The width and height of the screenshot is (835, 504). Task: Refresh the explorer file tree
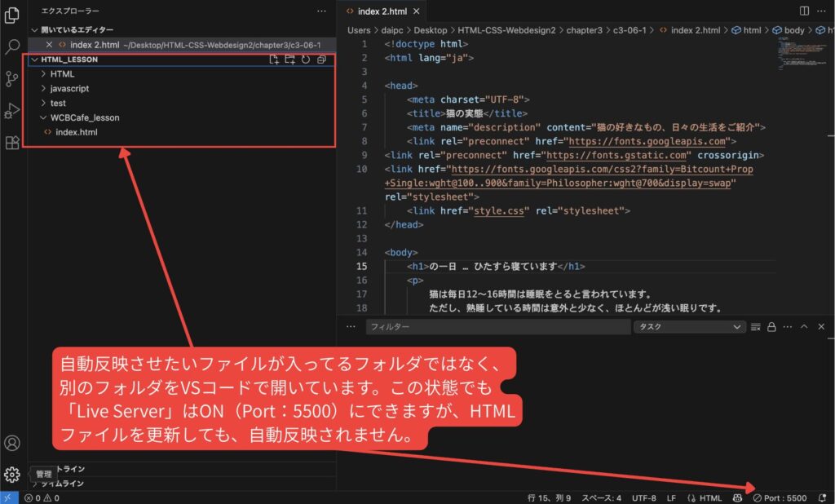coord(306,60)
